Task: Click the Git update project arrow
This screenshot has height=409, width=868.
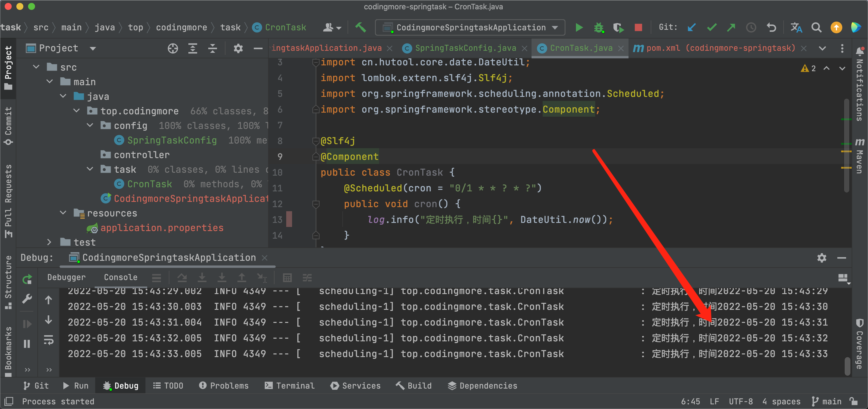Action: point(691,28)
